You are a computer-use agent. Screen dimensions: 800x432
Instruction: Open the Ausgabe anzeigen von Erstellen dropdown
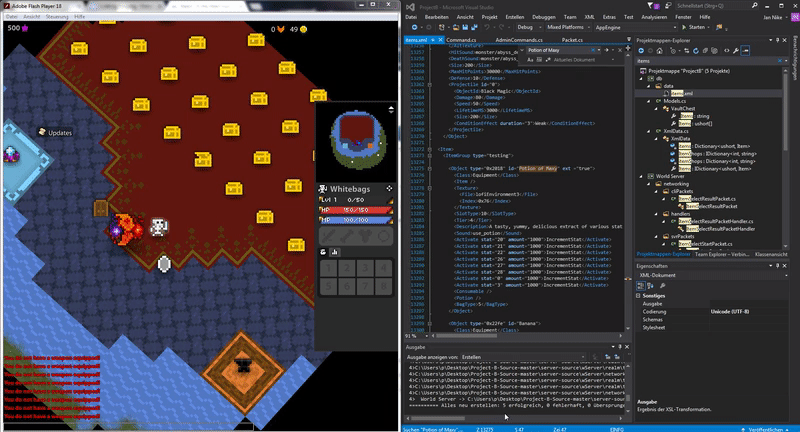523,357
